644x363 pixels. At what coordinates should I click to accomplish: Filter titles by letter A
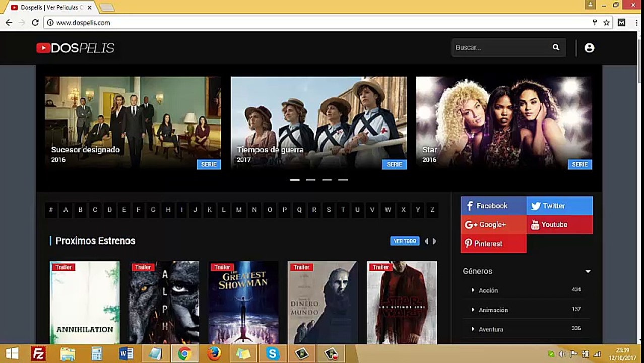click(x=66, y=210)
